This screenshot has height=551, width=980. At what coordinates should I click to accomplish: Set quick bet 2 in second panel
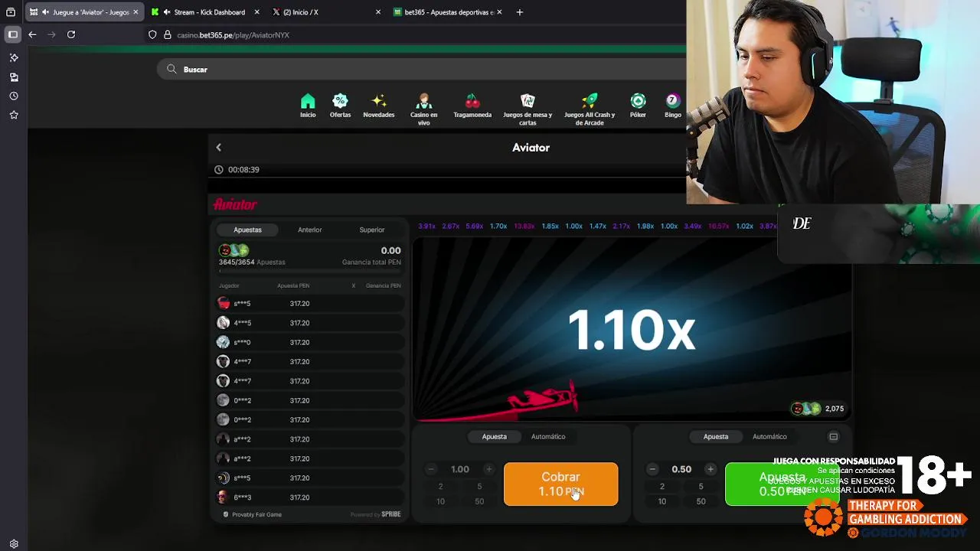662,486
